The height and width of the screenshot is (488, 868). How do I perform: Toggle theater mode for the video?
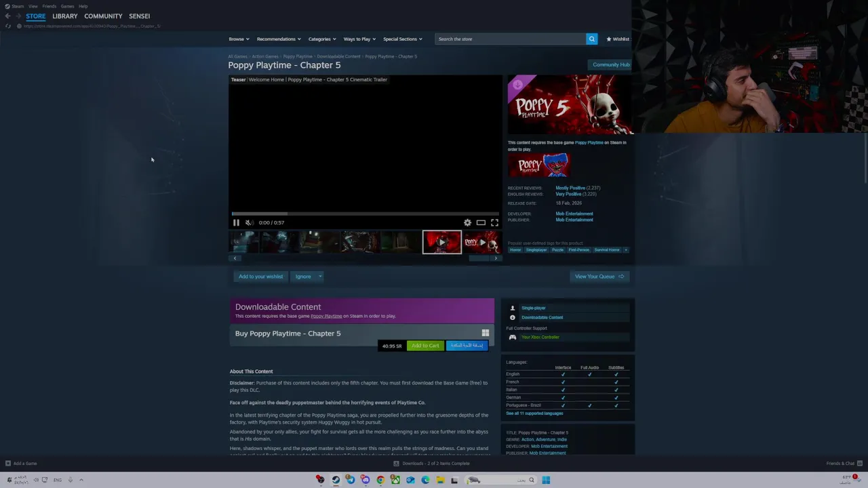point(481,222)
